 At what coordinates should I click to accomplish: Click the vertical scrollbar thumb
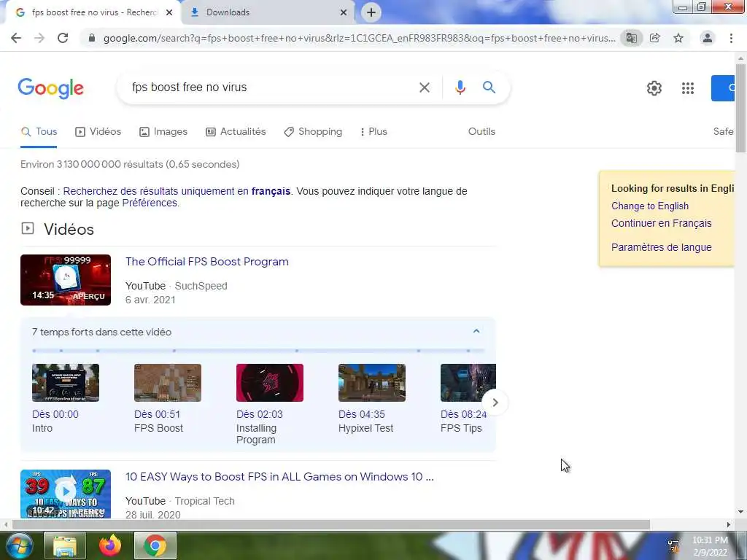pos(741,108)
